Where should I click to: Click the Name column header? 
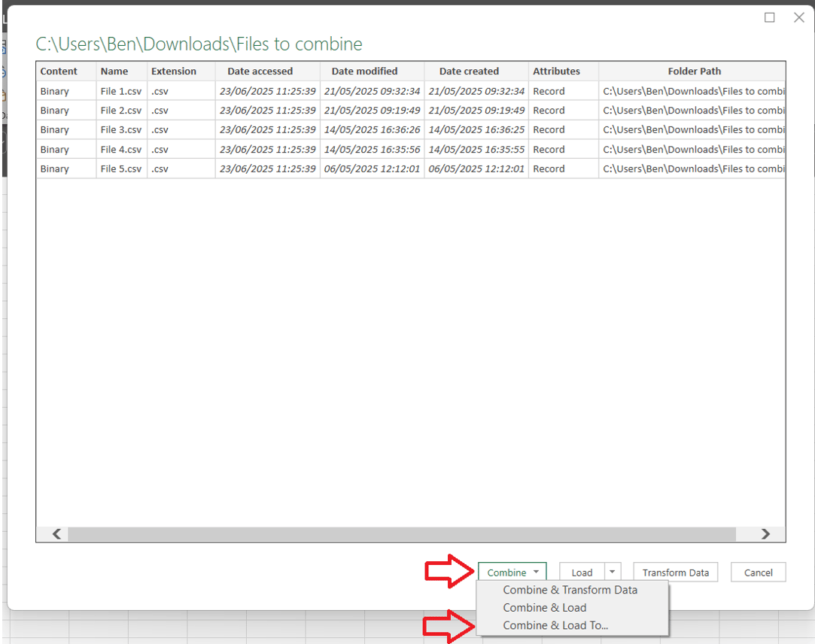point(114,71)
